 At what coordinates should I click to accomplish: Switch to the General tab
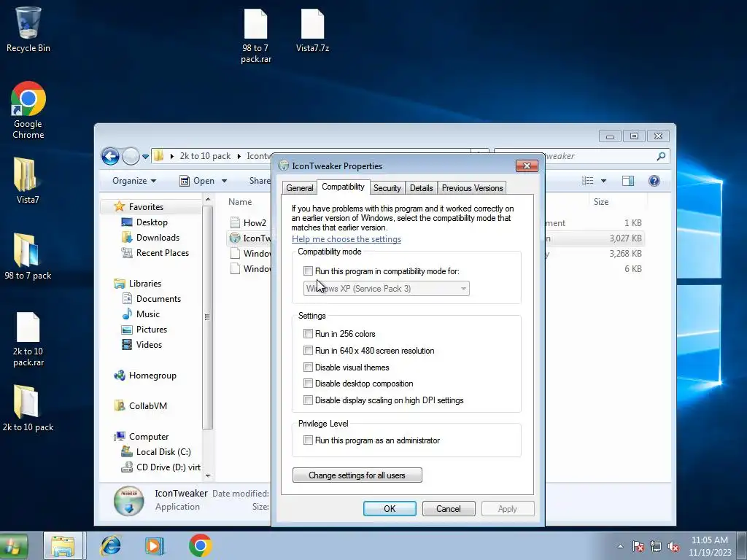click(300, 188)
